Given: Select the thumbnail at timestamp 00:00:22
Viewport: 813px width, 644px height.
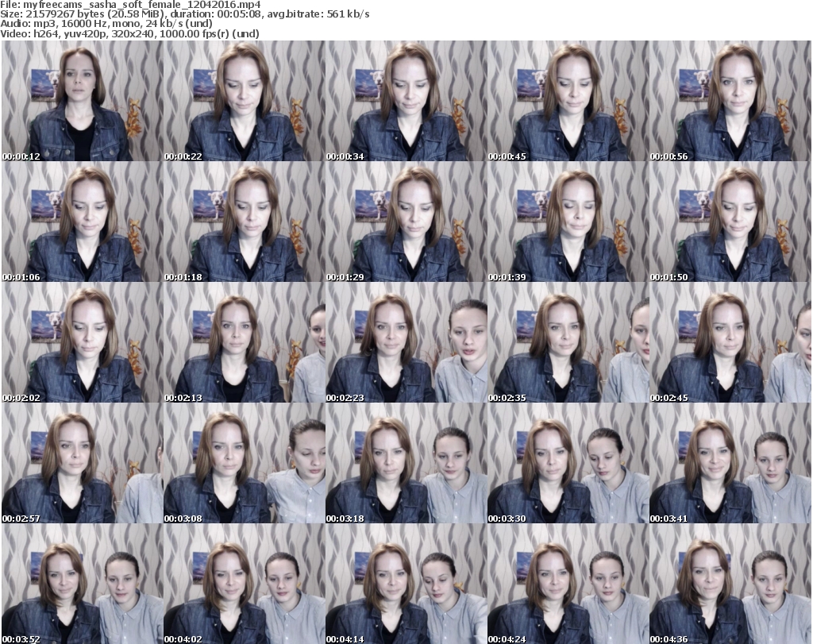Looking at the screenshot, I should pos(245,101).
